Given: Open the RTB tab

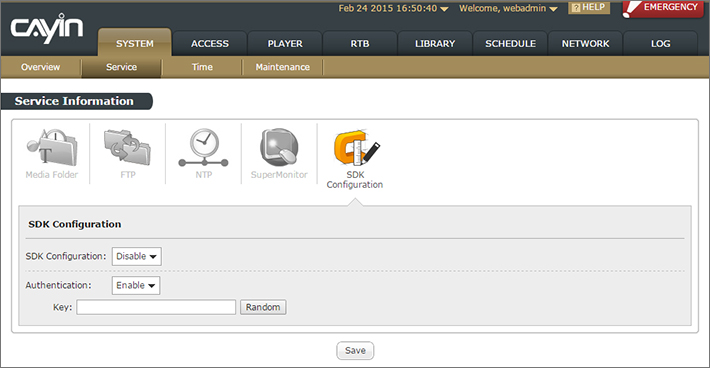Looking at the screenshot, I should [x=360, y=43].
